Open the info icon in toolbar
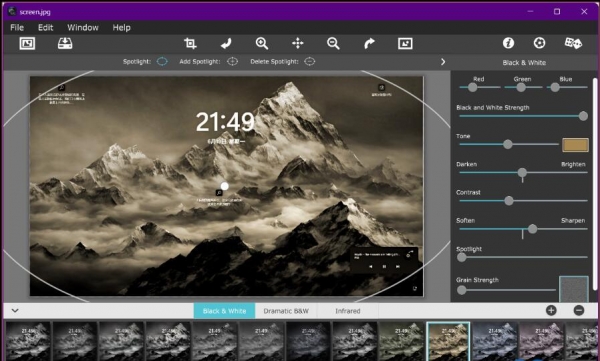The image size is (600, 361). [508, 43]
